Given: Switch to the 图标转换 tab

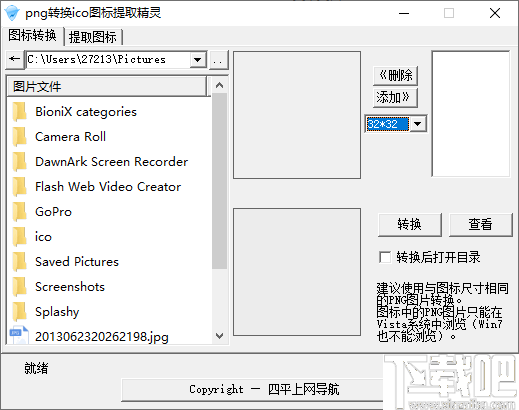Looking at the screenshot, I should (32, 35).
